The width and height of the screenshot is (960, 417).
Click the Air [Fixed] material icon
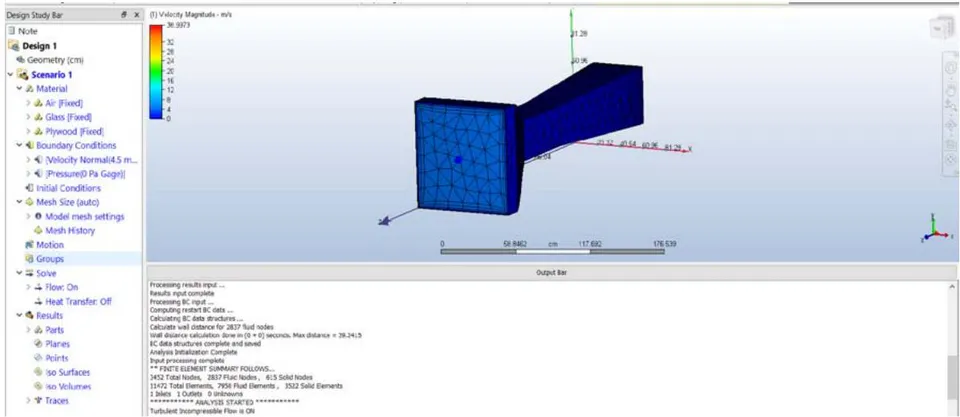[x=39, y=103]
